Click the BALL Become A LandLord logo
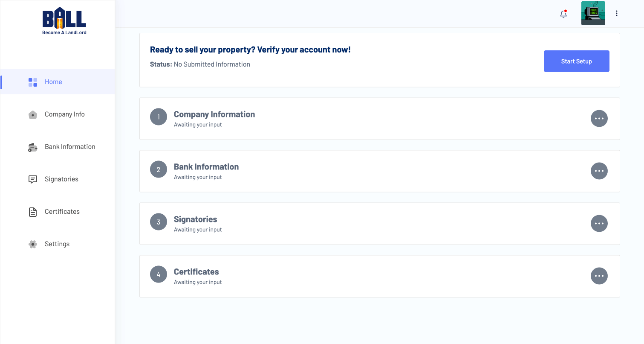Screen dimensions: 644x344 pyautogui.click(x=64, y=21)
